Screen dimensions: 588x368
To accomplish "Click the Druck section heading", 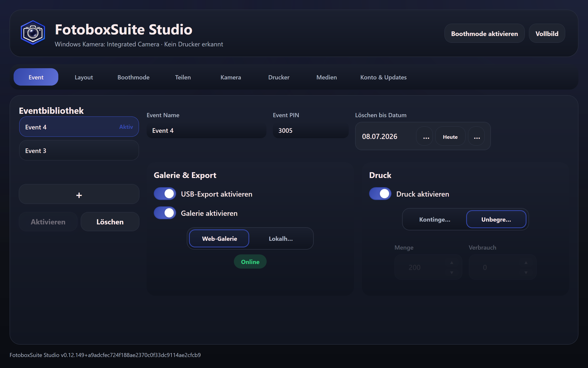I will coord(380,175).
